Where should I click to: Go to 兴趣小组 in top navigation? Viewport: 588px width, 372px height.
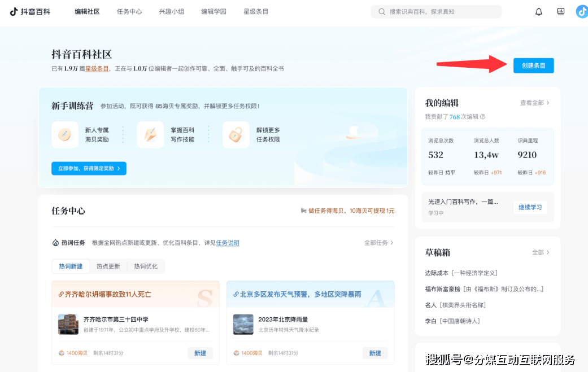tap(171, 12)
